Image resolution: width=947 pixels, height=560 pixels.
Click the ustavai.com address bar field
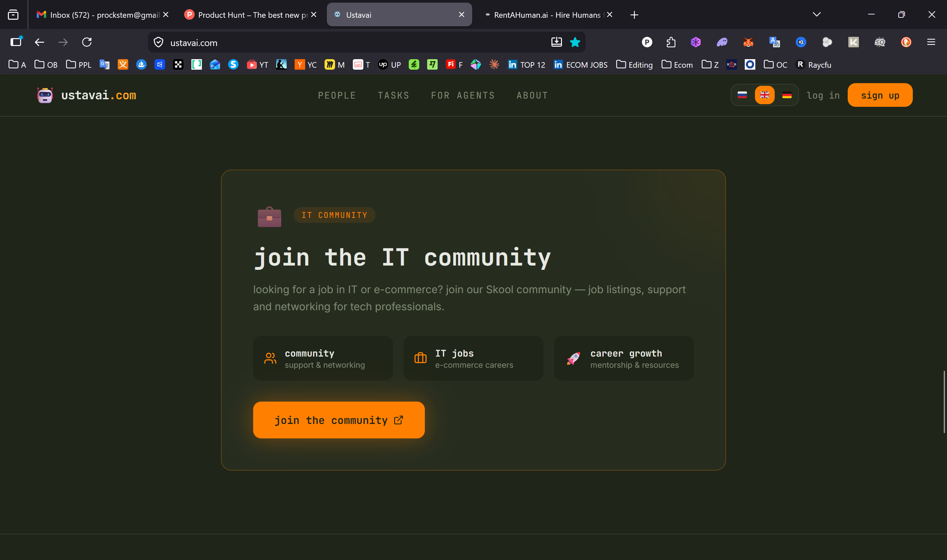pyautogui.click(x=340, y=43)
